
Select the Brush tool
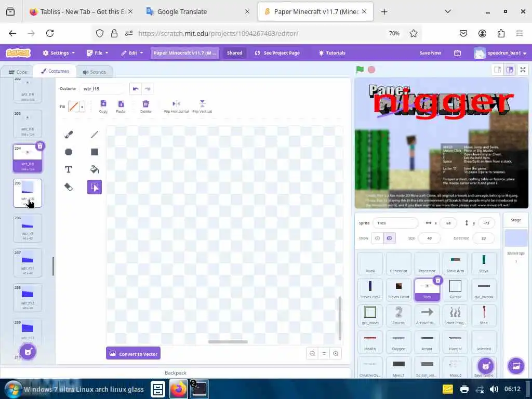[69, 135]
